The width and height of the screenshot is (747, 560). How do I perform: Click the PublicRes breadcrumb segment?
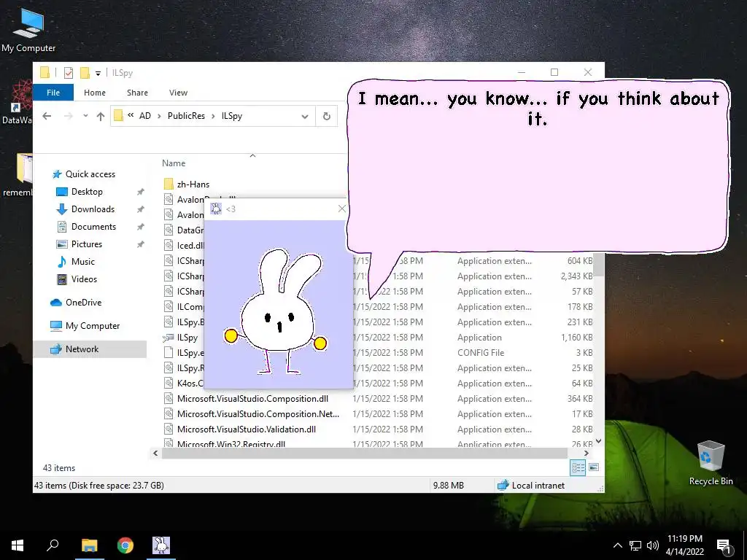(x=186, y=116)
